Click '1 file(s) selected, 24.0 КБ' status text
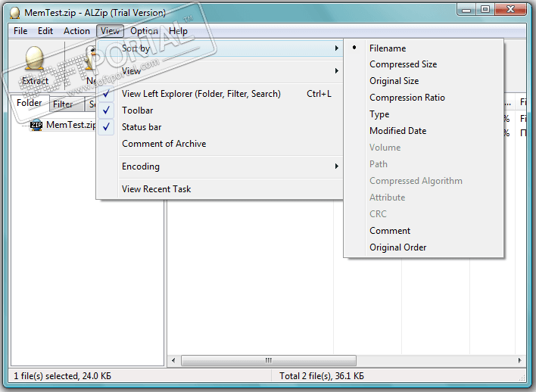 [x=63, y=376]
